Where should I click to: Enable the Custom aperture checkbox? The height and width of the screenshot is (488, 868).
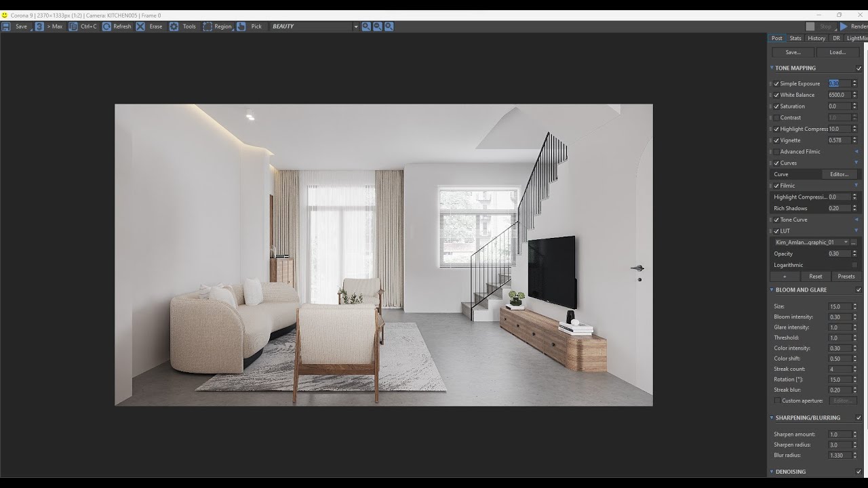coord(777,401)
